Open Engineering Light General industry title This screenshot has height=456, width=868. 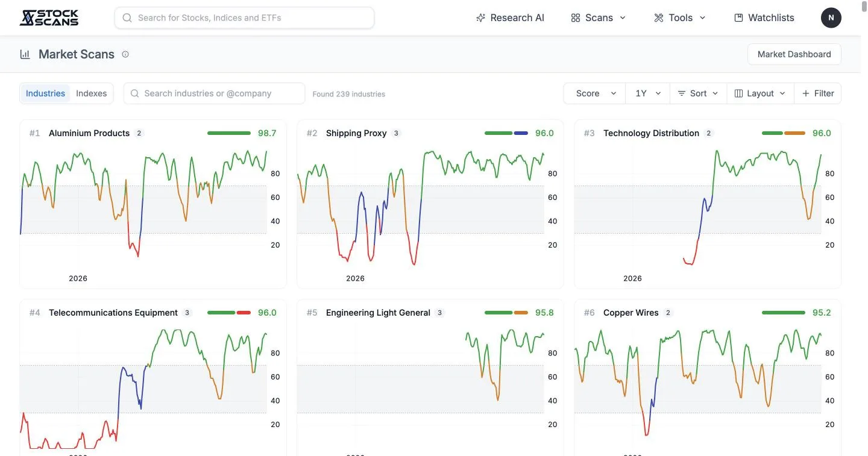click(x=378, y=313)
